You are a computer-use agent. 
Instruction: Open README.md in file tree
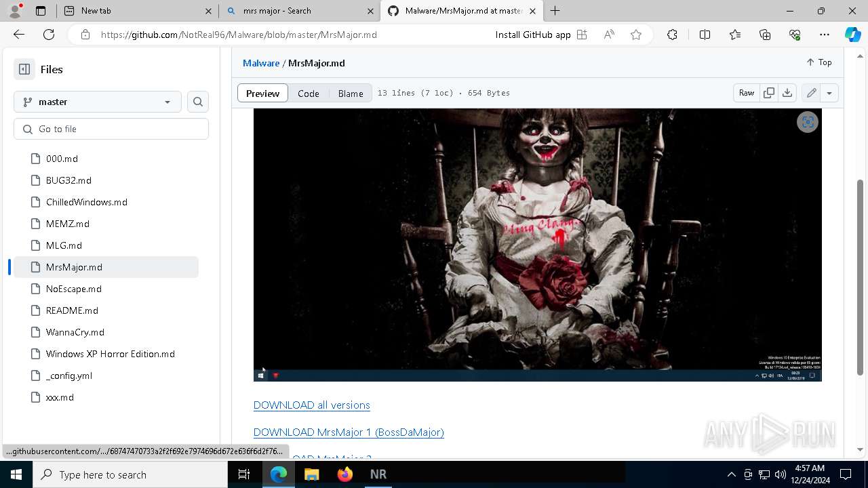click(x=72, y=310)
